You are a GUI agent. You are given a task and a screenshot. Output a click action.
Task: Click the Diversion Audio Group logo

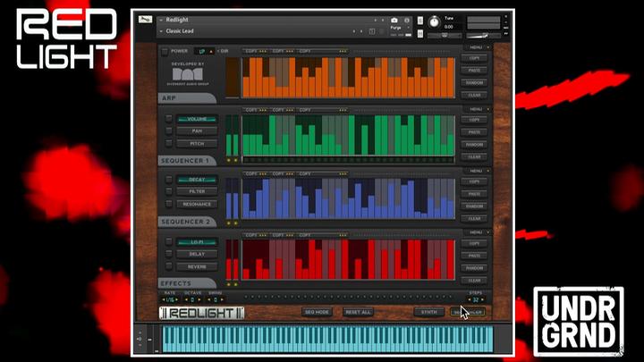[x=187, y=74]
